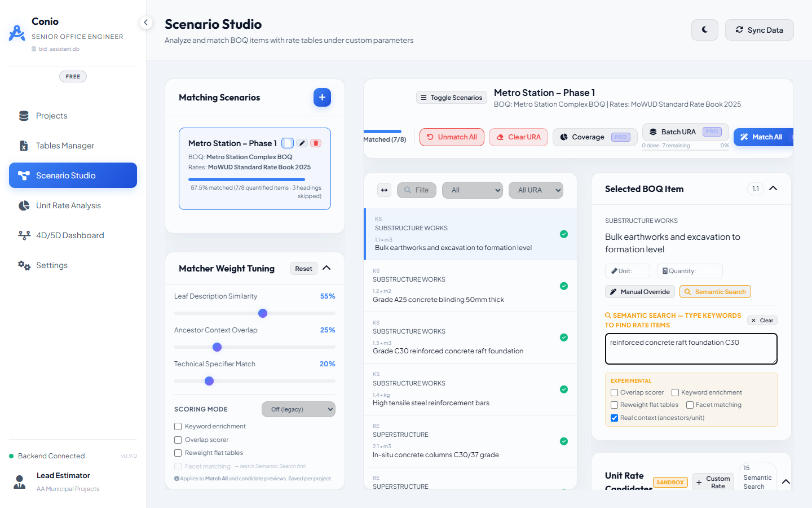Check experimental Overlap scorer option

[x=615, y=393]
